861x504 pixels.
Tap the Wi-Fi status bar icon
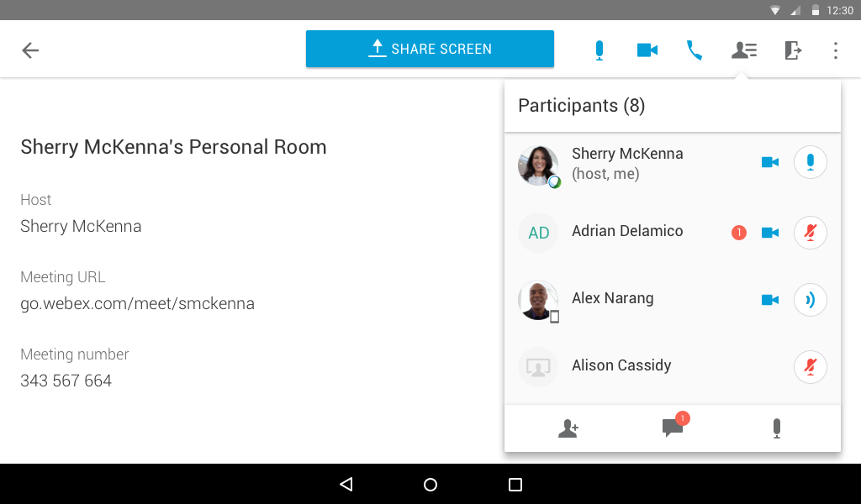tap(774, 10)
